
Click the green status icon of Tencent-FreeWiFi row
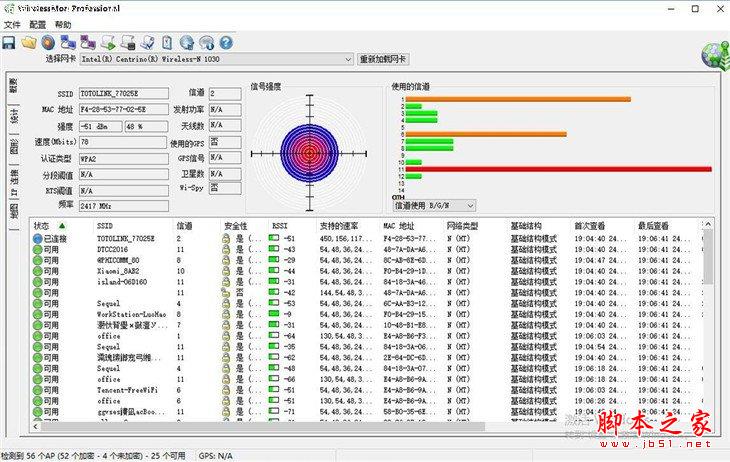click(x=38, y=390)
